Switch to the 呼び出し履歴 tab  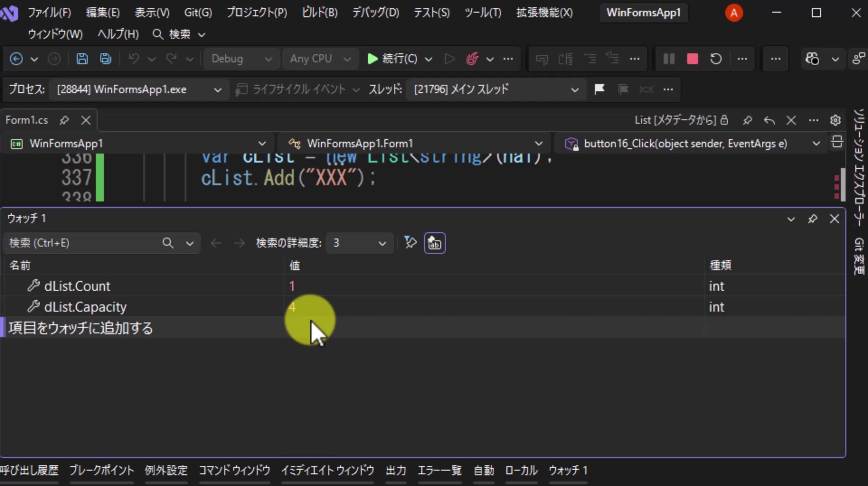[x=29, y=471]
